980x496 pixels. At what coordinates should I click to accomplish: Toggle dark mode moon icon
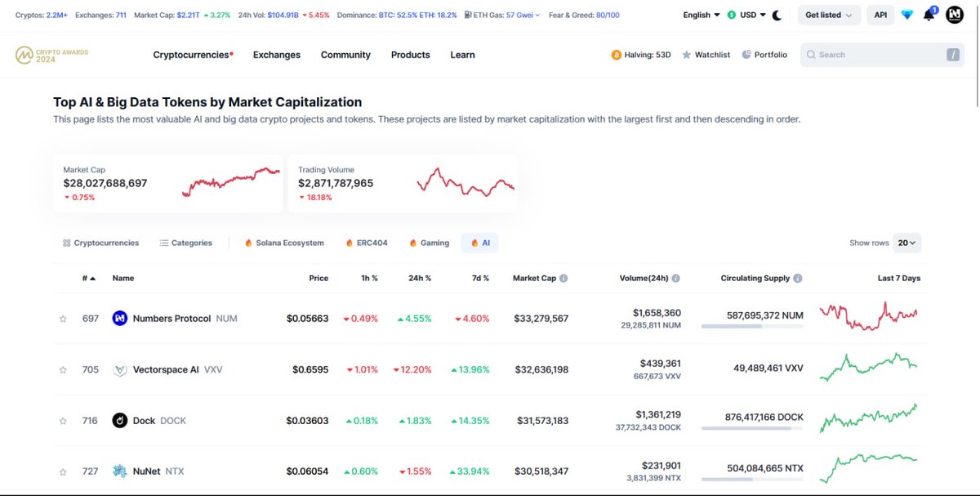click(x=777, y=15)
